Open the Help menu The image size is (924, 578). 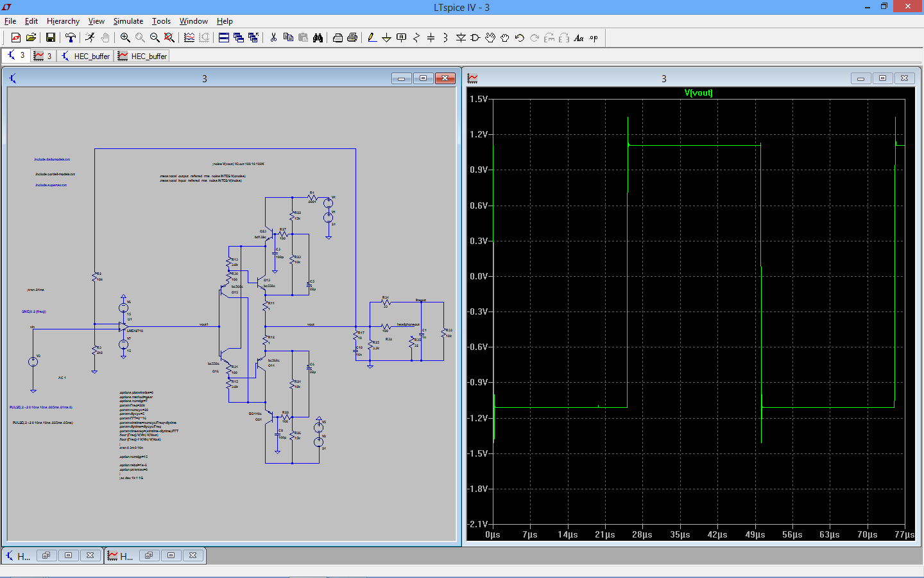pyautogui.click(x=225, y=21)
